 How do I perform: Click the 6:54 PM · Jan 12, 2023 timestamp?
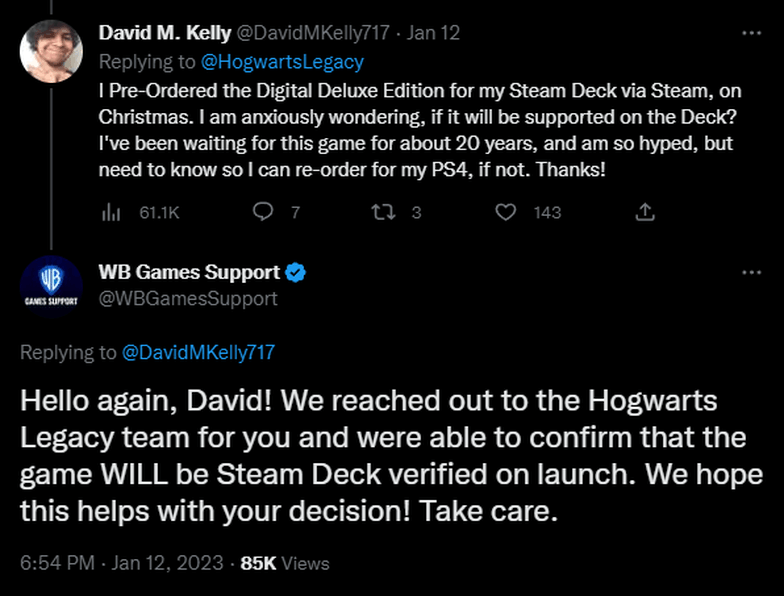tap(122, 563)
